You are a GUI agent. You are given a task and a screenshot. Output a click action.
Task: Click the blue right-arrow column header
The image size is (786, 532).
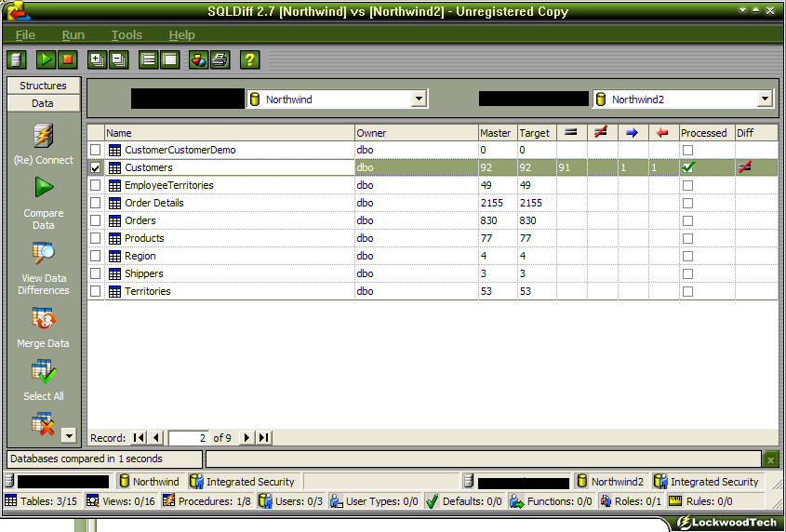(633, 133)
